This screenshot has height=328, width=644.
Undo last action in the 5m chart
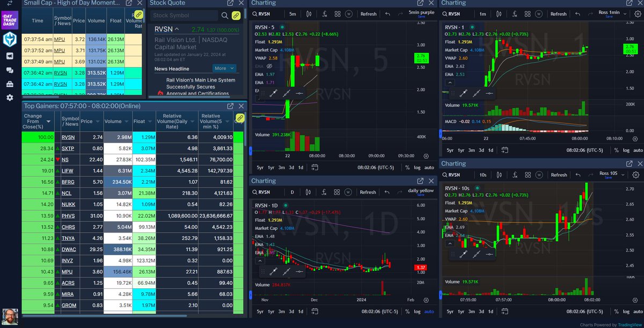389,14
